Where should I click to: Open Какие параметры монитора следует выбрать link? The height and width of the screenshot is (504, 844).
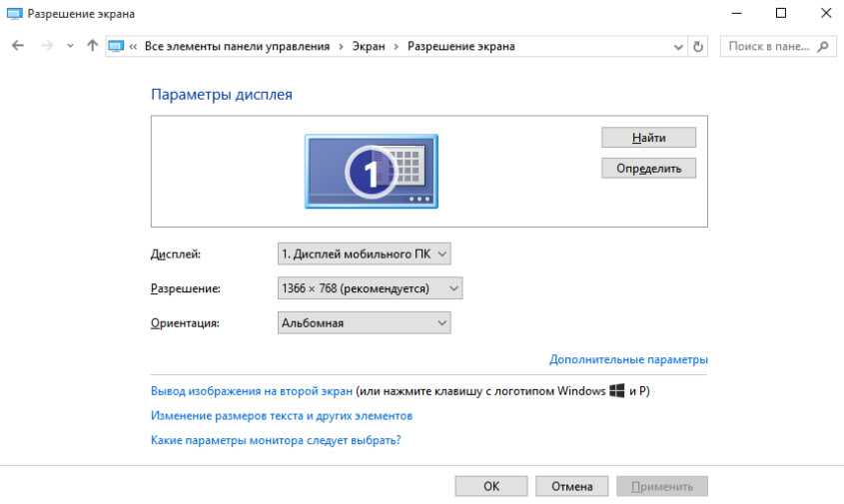point(282,439)
